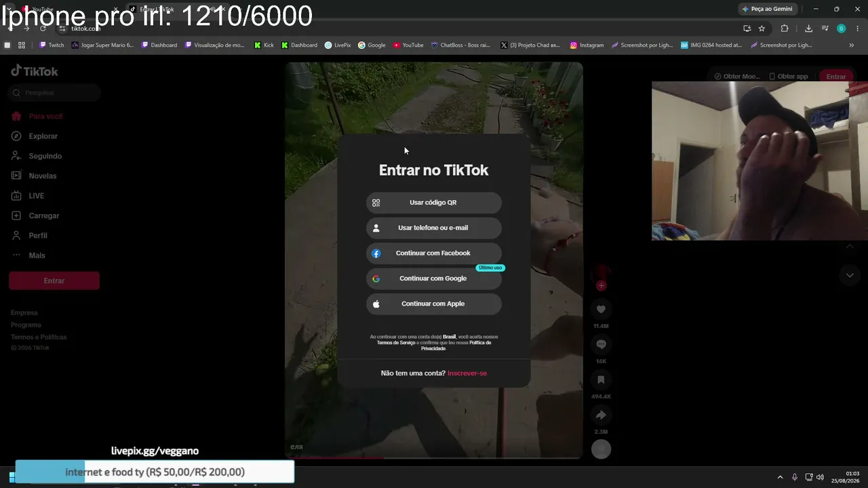Viewport: 868px width, 488px height.
Task: Click the red Entrar button in sidebar
Action: [54, 281]
